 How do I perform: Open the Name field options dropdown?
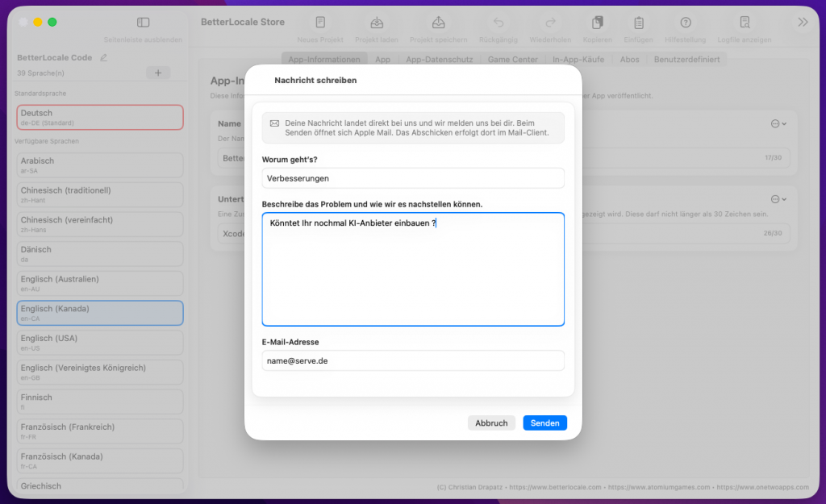778,123
